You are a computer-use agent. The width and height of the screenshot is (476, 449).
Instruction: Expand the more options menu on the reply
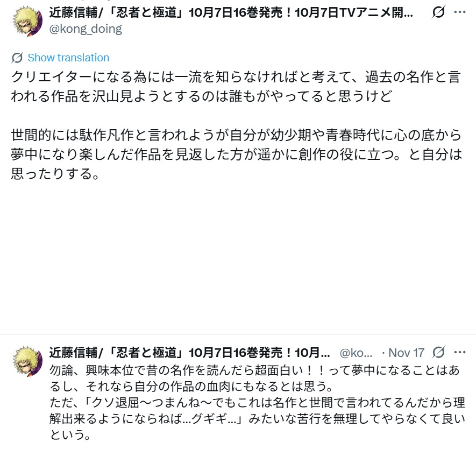(x=460, y=353)
